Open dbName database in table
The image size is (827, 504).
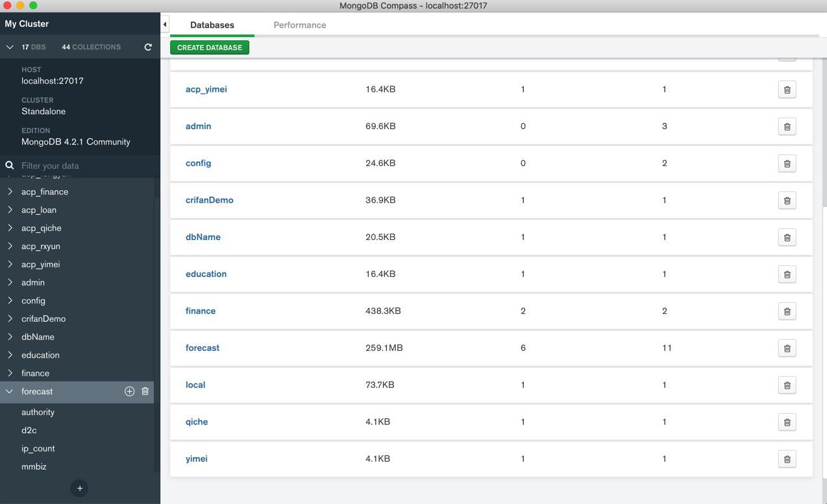pos(203,237)
